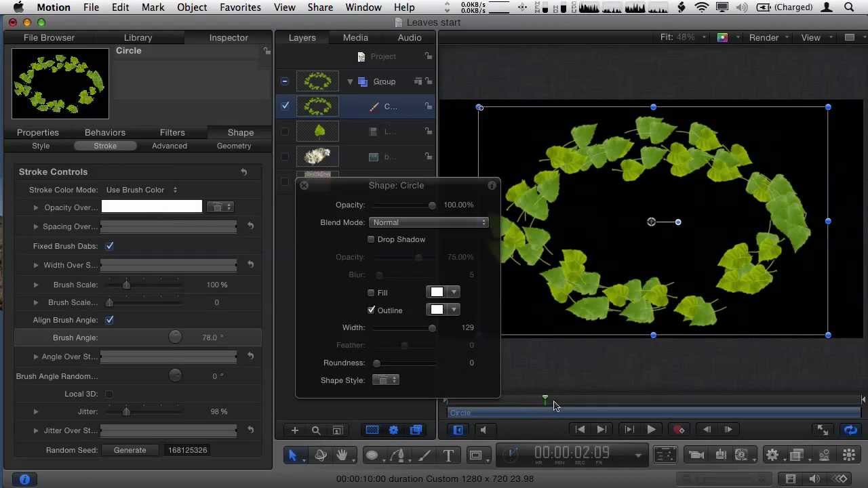The height and width of the screenshot is (488, 868).
Task: Select the Pan hand tool
Action: pyautogui.click(x=342, y=455)
